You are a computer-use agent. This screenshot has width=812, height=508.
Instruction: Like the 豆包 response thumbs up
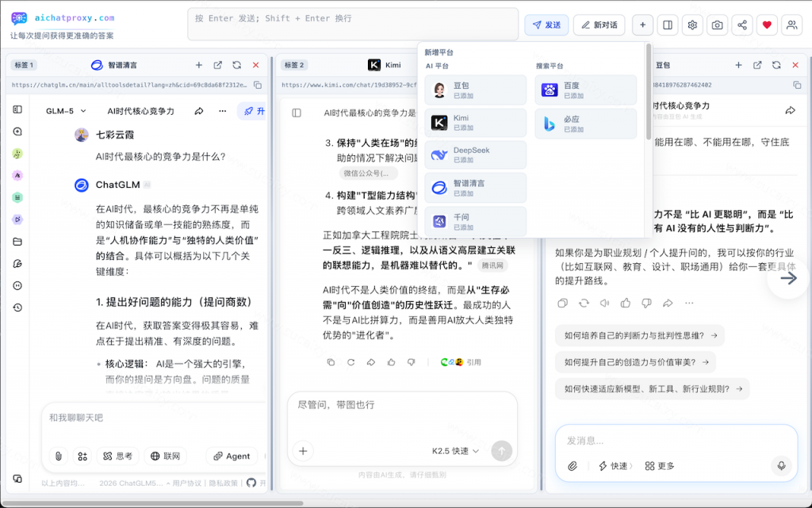click(626, 304)
